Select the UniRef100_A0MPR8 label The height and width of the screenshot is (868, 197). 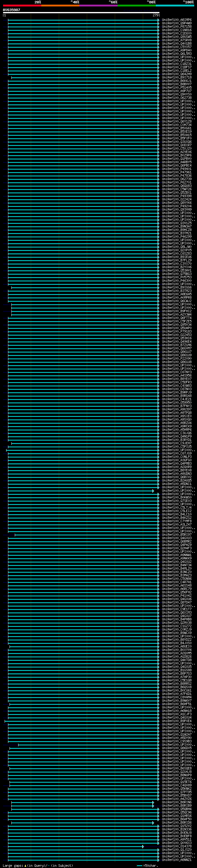coord(177,297)
